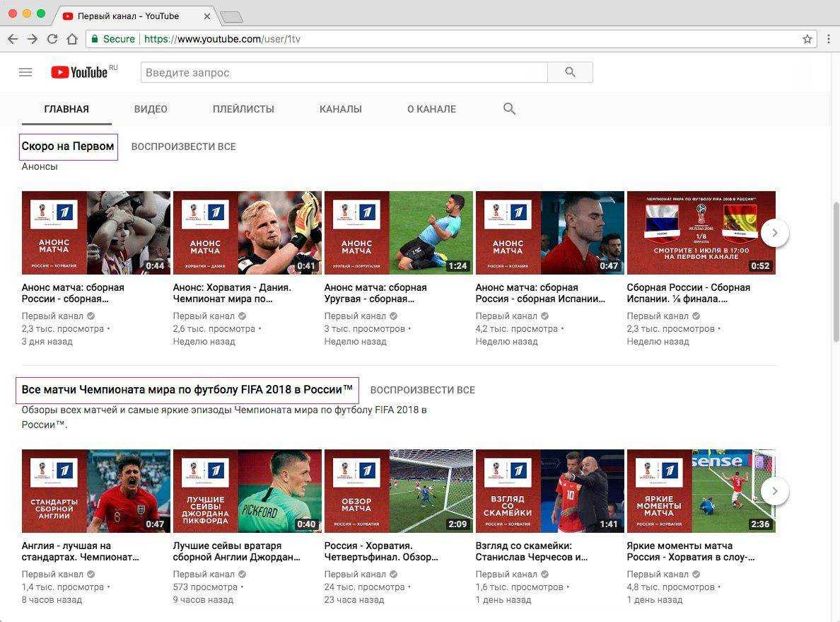Open Стандарты сборной Англии 0:47 thumbnail
This screenshot has width=840, height=622.
coord(96,491)
